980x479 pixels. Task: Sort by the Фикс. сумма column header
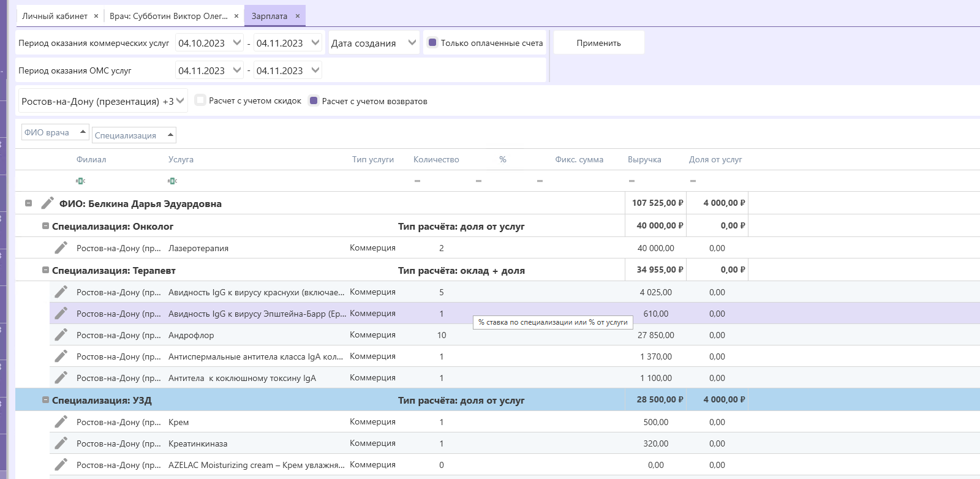(579, 159)
